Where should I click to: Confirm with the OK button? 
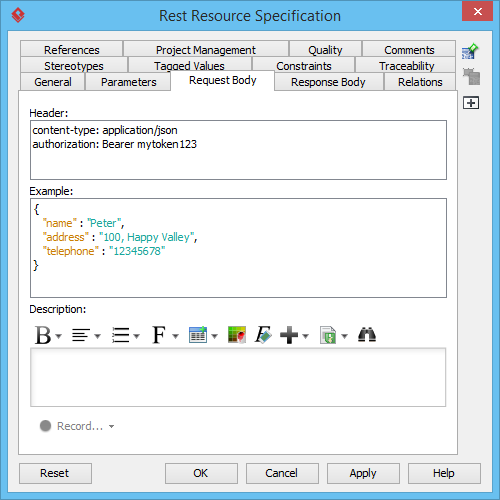point(201,473)
